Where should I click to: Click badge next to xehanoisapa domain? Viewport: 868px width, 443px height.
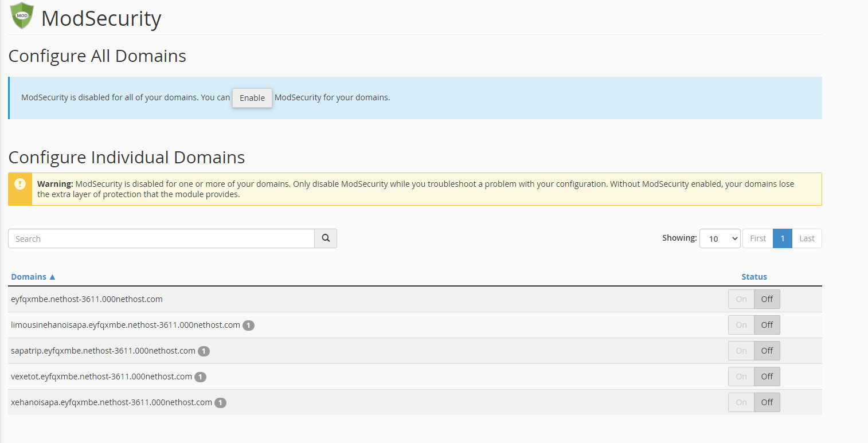220,403
